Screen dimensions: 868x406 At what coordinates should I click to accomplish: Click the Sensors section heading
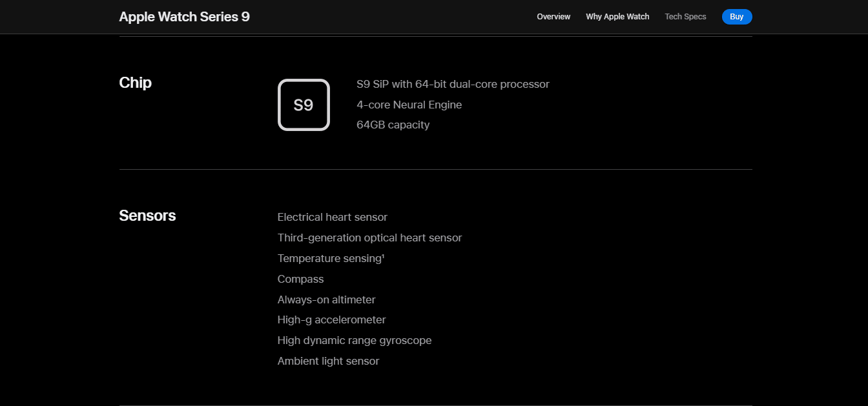[147, 216]
